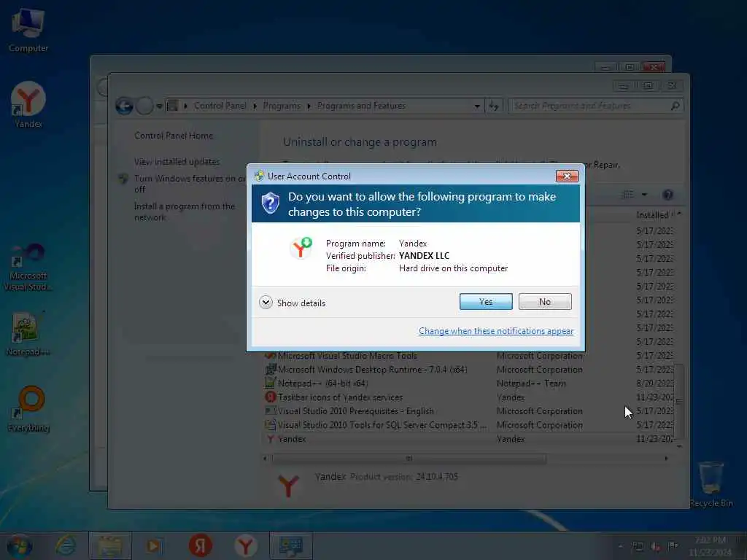Click scroll right arrow of program list

point(666,459)
